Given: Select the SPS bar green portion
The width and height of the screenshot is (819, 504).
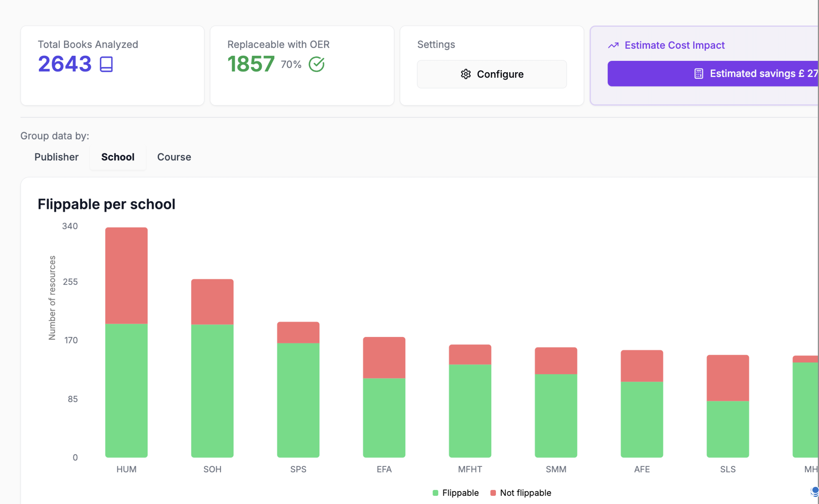Looking at the screenshot, I should tap(298, 400).
